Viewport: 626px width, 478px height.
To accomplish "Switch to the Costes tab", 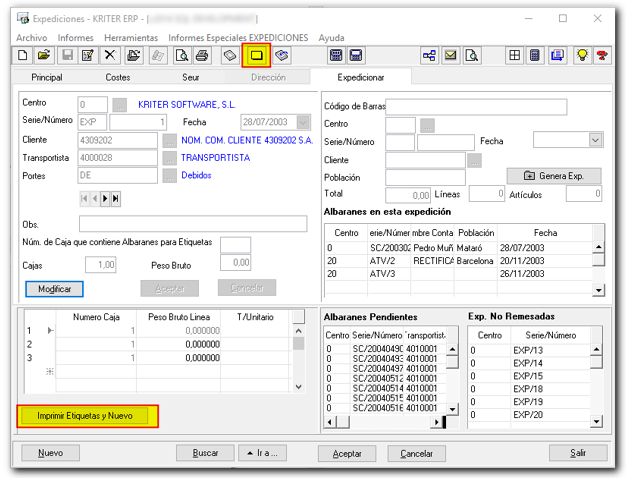I will (118, 77).
